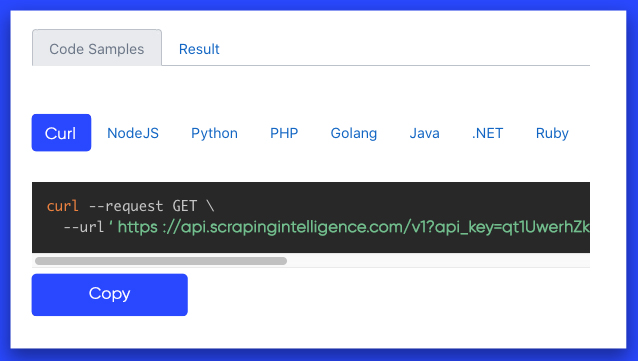Click the --url flag on second line
The width and height of the screenshot is (638, 361).
tap(84, 227)
